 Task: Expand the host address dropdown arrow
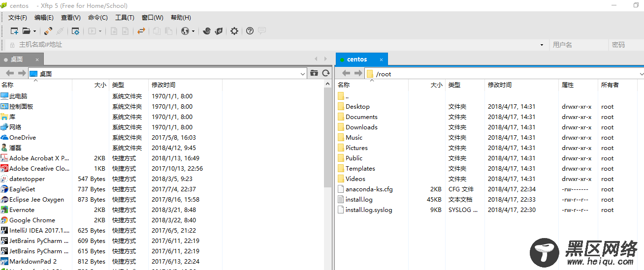pos(542,45)
